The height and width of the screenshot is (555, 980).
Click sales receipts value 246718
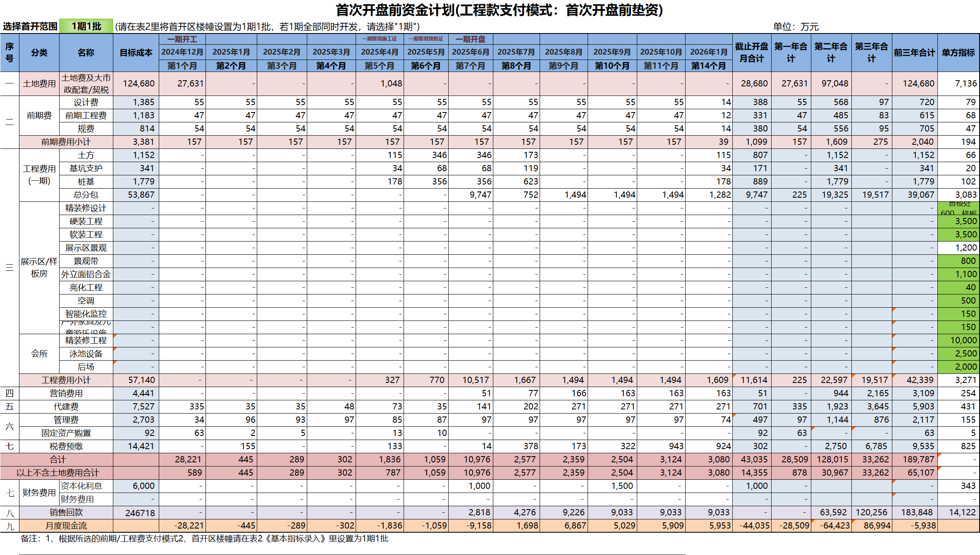136,512
